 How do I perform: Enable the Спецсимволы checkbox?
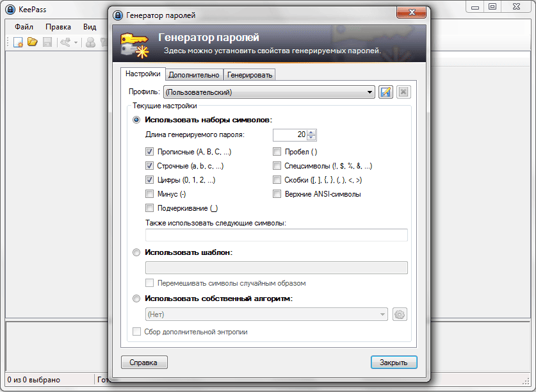point(277,166)
